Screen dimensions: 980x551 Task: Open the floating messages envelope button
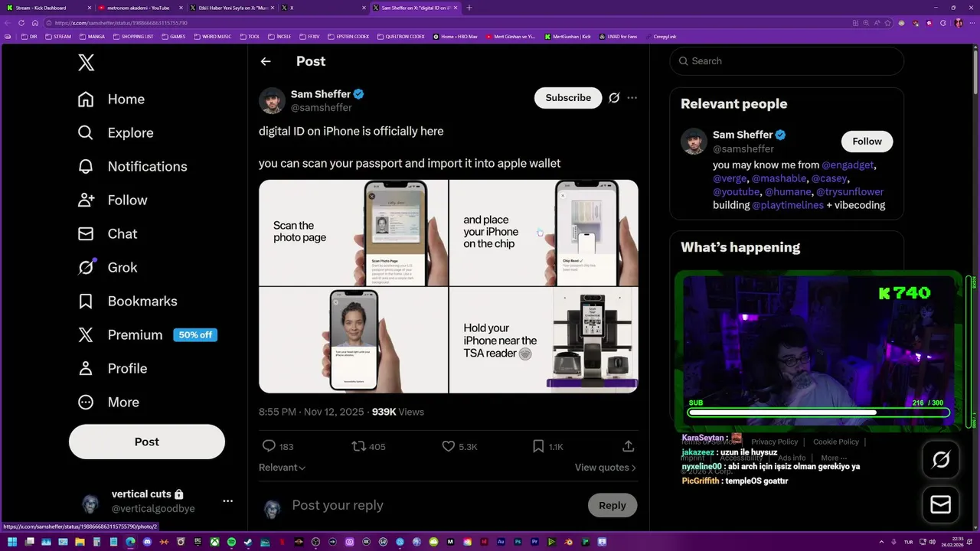coord(941,505)
